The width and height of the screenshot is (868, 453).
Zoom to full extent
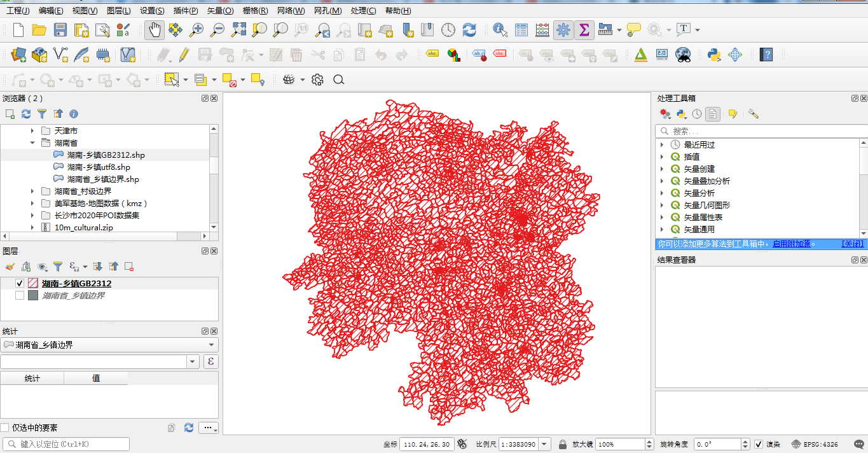coord(238,30)
